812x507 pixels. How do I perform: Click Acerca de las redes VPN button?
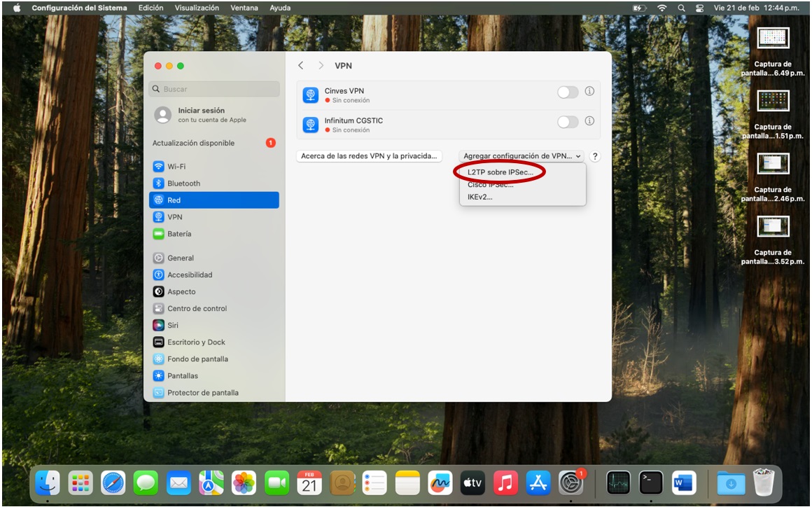369,157
